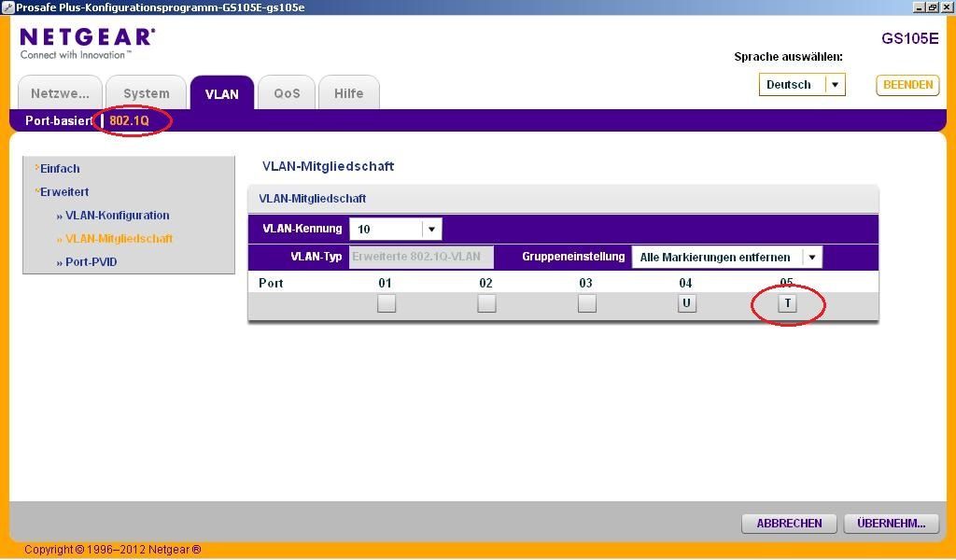
Task: Open the Netzwe... tab
Action: (60, 93)
